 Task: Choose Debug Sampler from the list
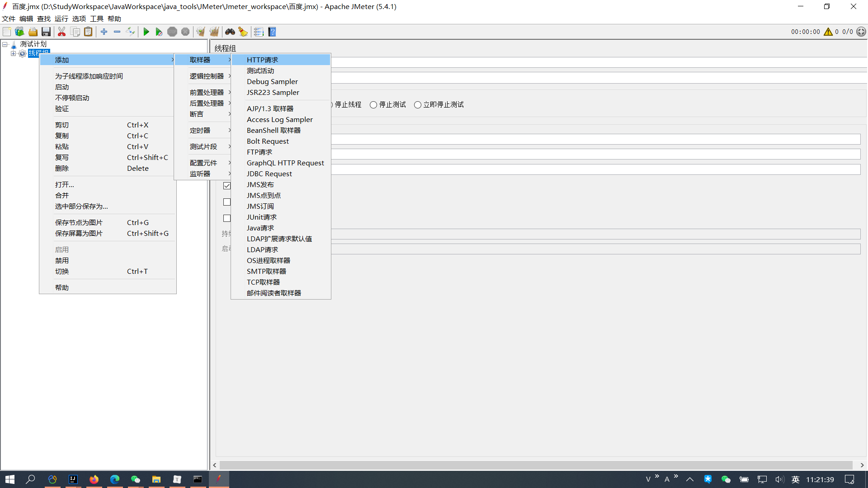281,81
